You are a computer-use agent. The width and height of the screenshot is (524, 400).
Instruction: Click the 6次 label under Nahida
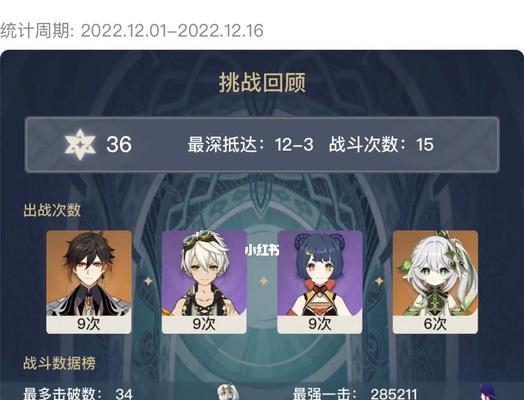(x=435, y=324)
